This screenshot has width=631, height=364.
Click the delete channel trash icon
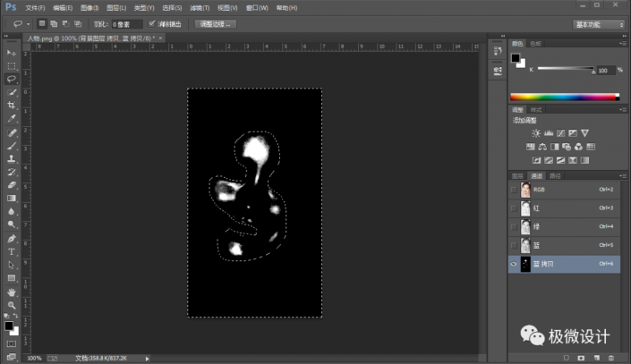[610, 358]
